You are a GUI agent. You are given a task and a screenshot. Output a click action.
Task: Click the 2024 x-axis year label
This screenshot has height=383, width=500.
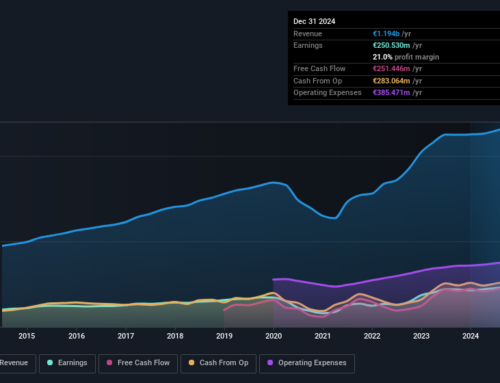coord(470,336)
